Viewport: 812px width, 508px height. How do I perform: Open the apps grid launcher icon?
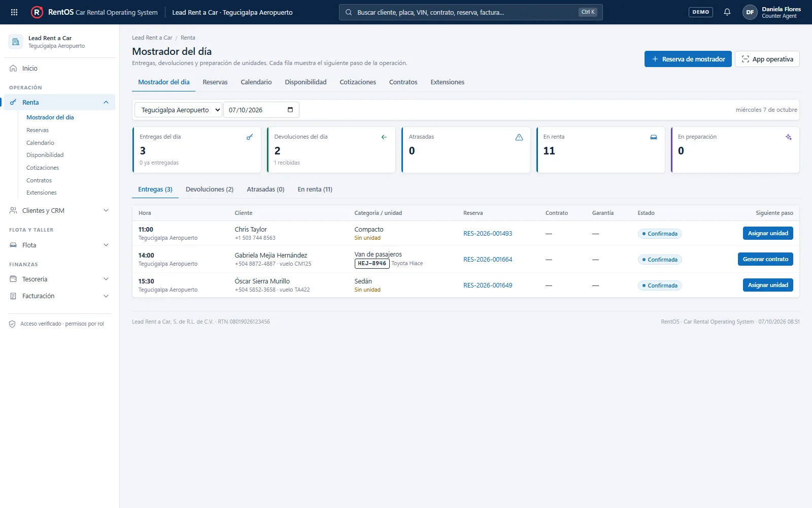point(14,12)
